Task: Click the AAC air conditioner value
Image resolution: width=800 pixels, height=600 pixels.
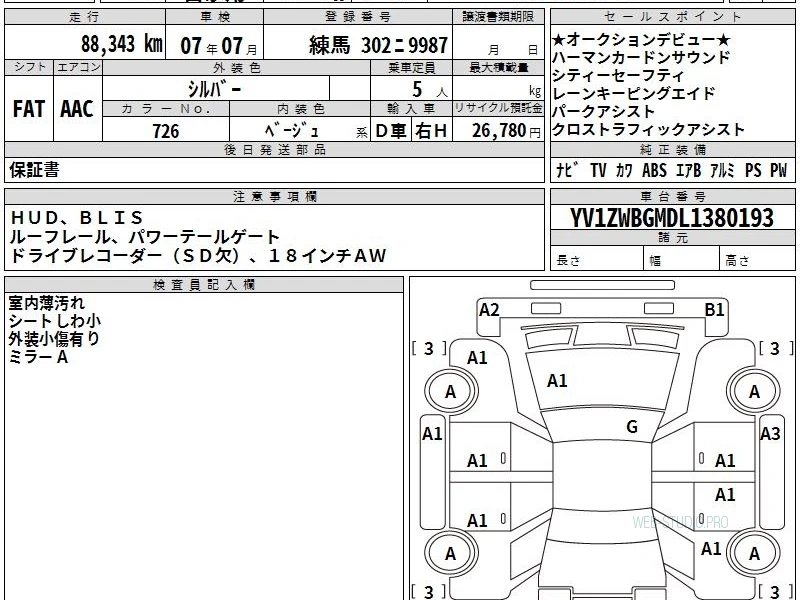Action: [x=77, y=109]
